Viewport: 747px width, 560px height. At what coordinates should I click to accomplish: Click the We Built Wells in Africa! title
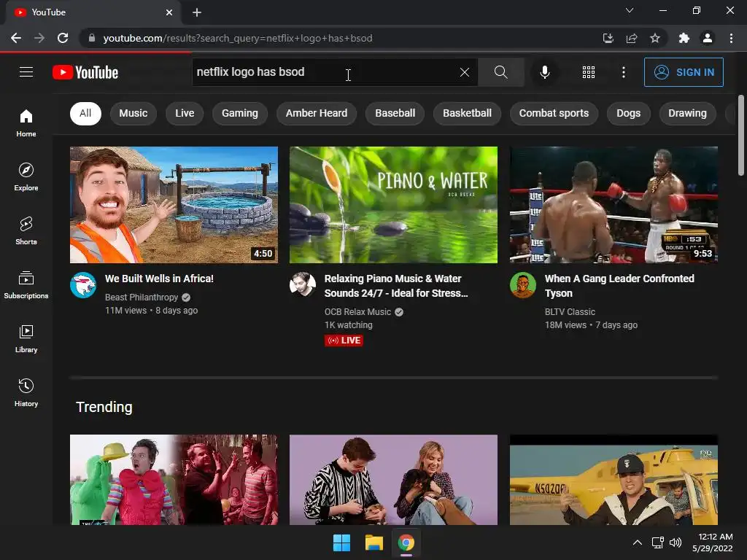[159, 279]
